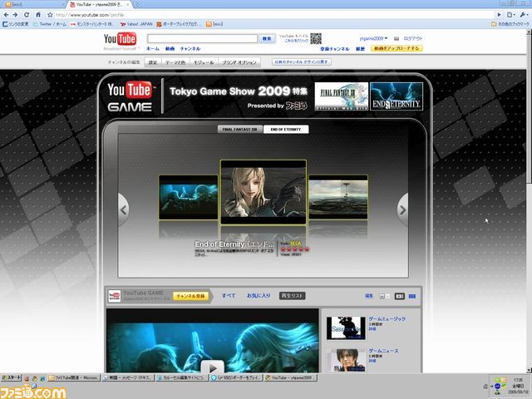Open the ブランド オプション tab
The image size is (532, 399).
coord(239,62)
